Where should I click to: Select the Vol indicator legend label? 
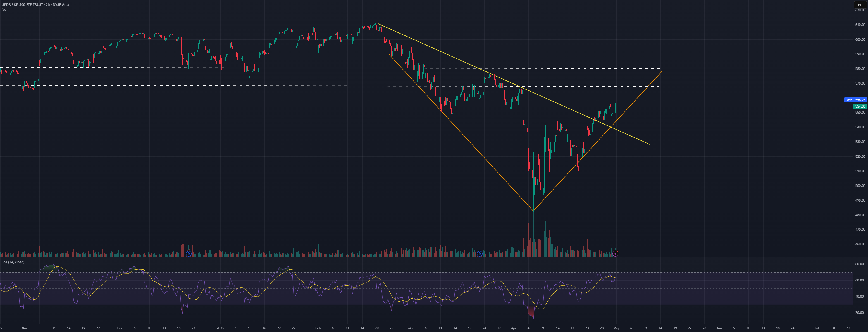coord(5,9)
